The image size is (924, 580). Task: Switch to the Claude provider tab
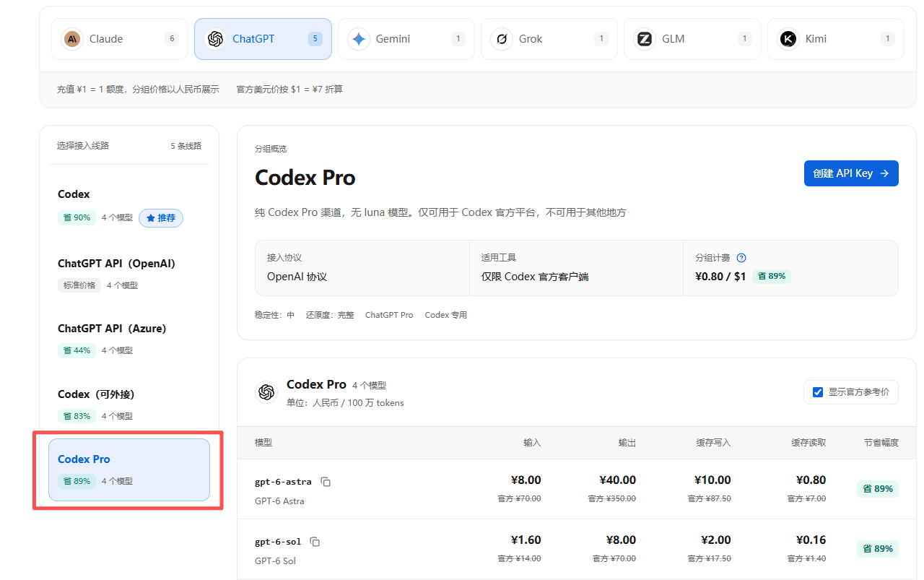tap(120, 39)
